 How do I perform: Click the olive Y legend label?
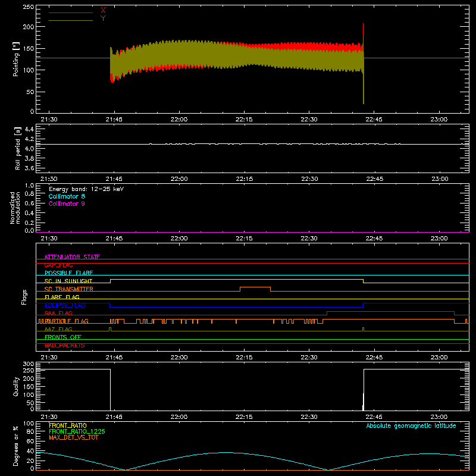[x=103, y=18]
